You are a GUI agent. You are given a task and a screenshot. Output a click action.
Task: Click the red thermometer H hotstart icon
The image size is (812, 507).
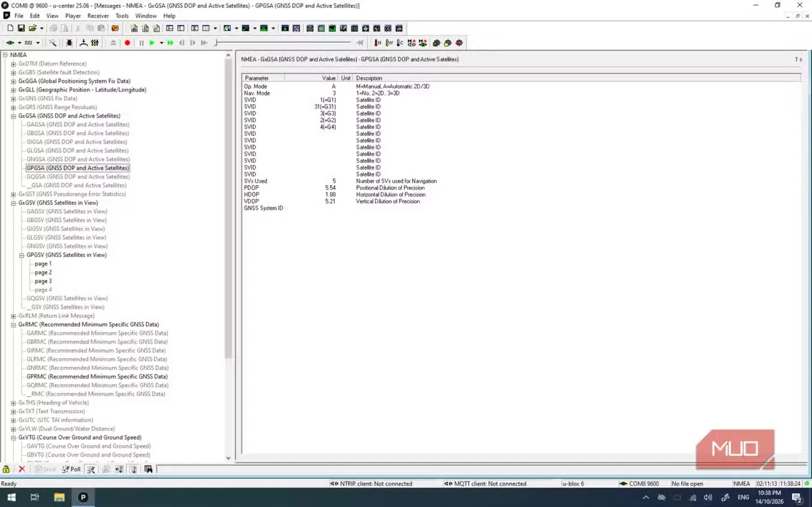(x=377, y=43)
